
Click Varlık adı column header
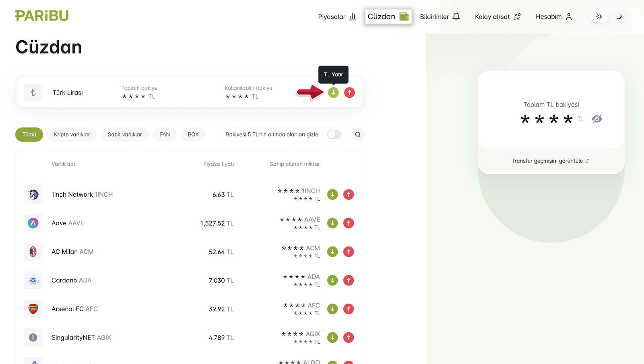63,164
